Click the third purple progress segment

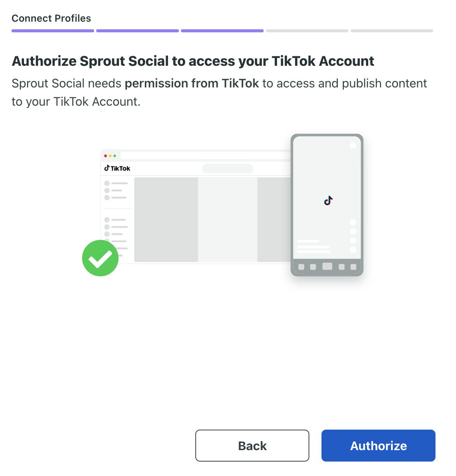(222, 30)
